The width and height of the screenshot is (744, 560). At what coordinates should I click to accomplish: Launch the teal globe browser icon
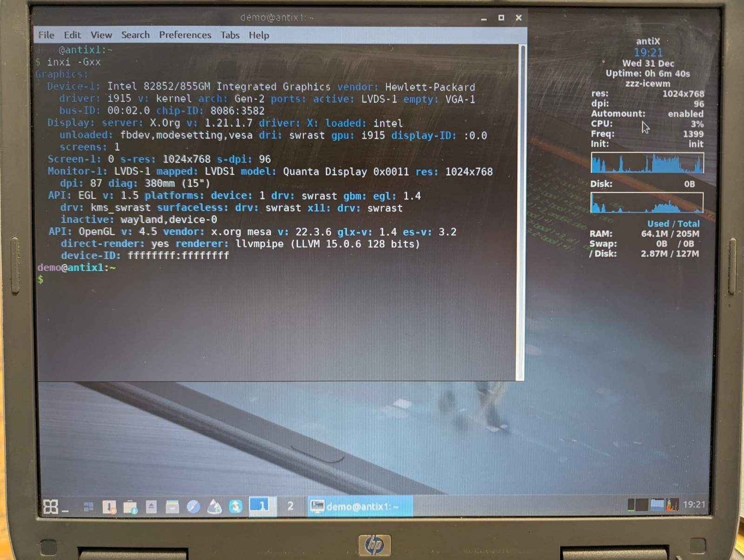[236, 506]
